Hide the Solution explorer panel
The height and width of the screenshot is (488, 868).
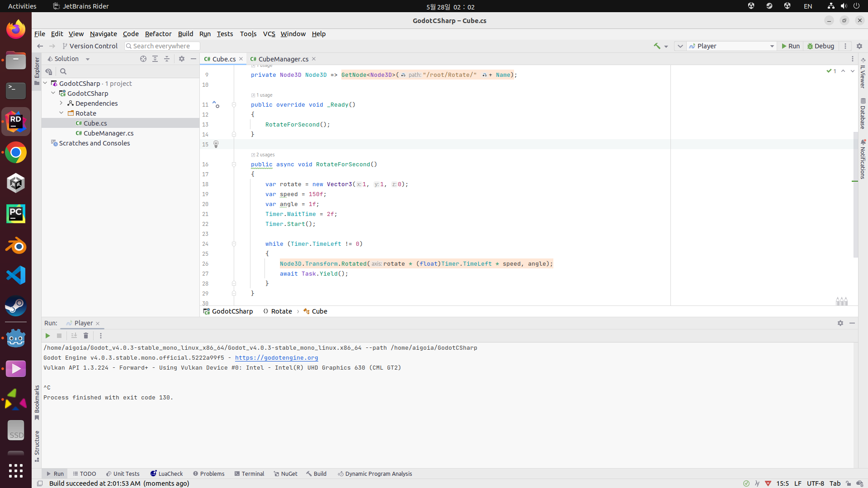pyautogui.click(x=193, y=59)
